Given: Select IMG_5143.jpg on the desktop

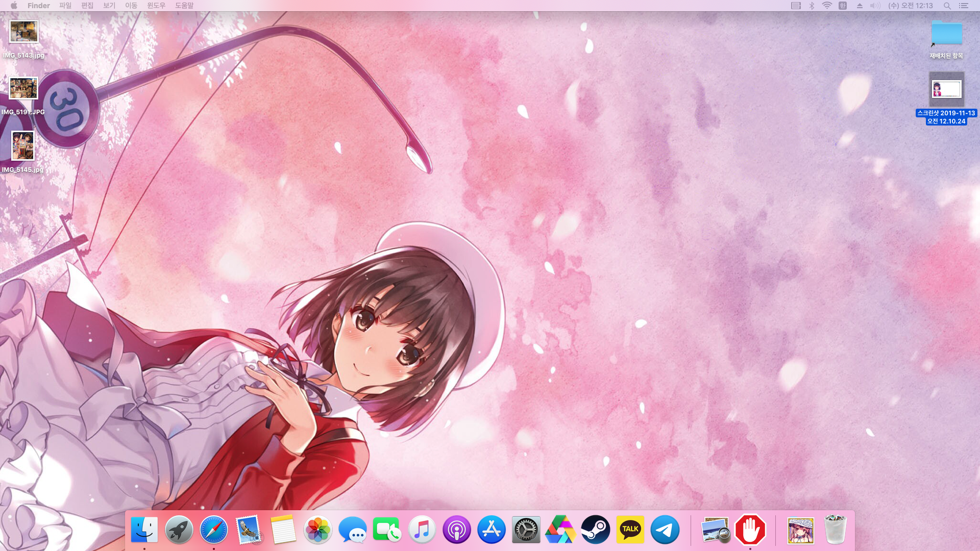Looking at the screenshot, I should coord(24,32).
